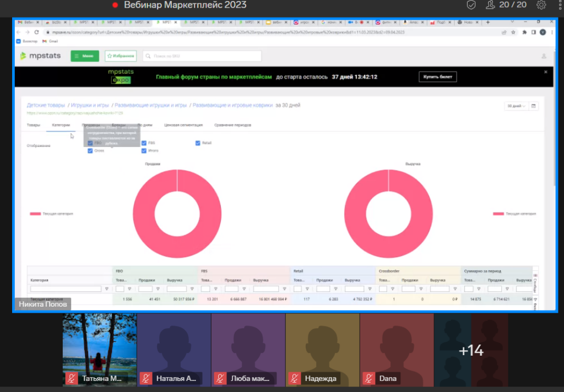Click the Категория column filter input

(66, 289)
